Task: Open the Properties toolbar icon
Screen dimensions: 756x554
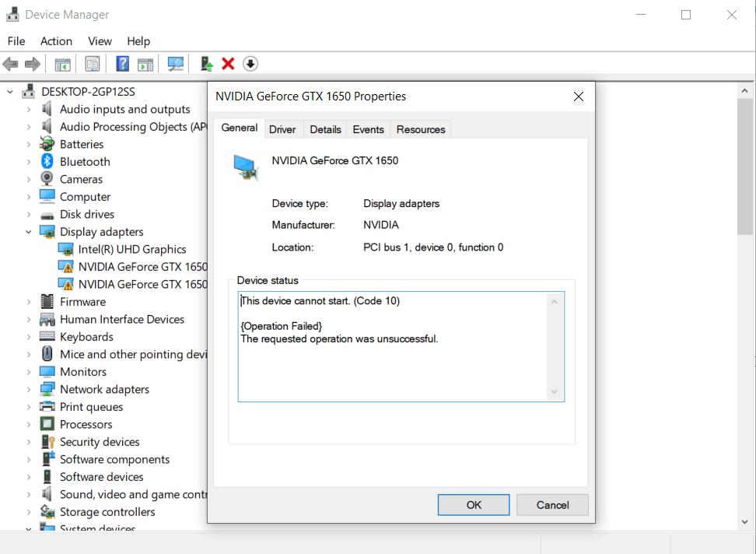Action: click(92, 64)
